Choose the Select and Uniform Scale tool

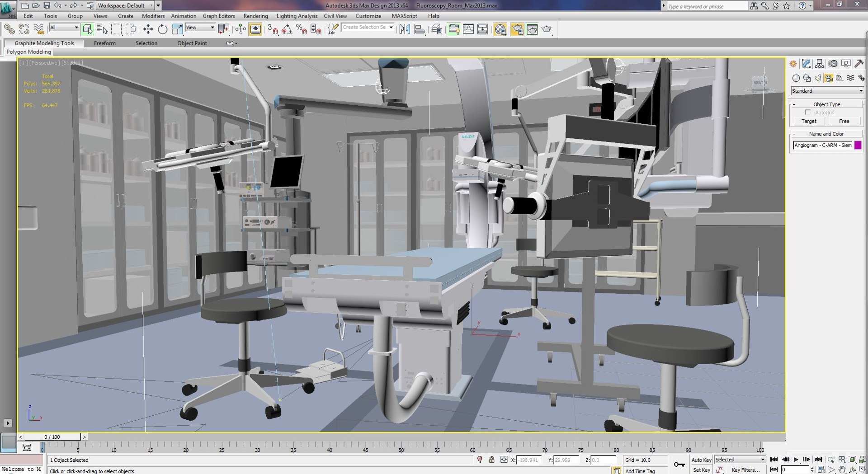click(177, 29)
